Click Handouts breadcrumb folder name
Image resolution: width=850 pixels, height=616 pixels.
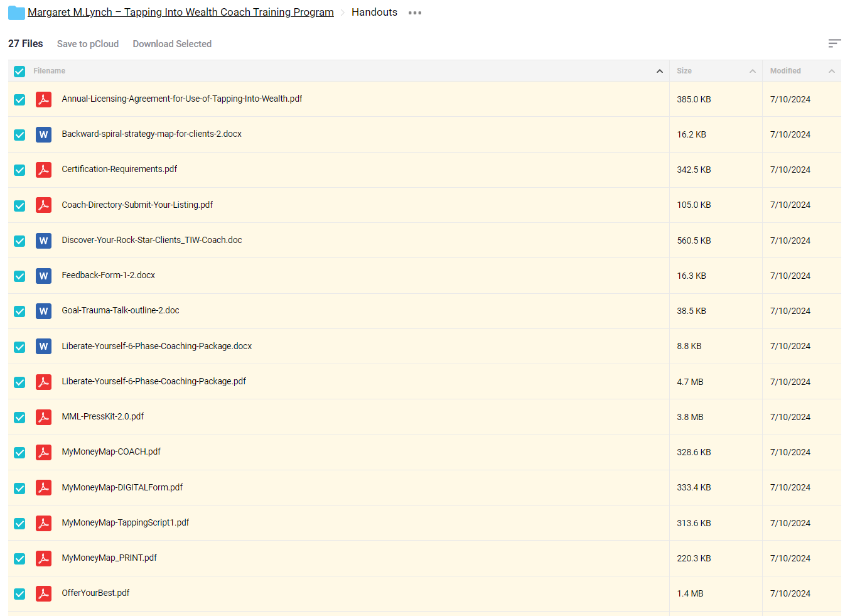pos(374,12)
